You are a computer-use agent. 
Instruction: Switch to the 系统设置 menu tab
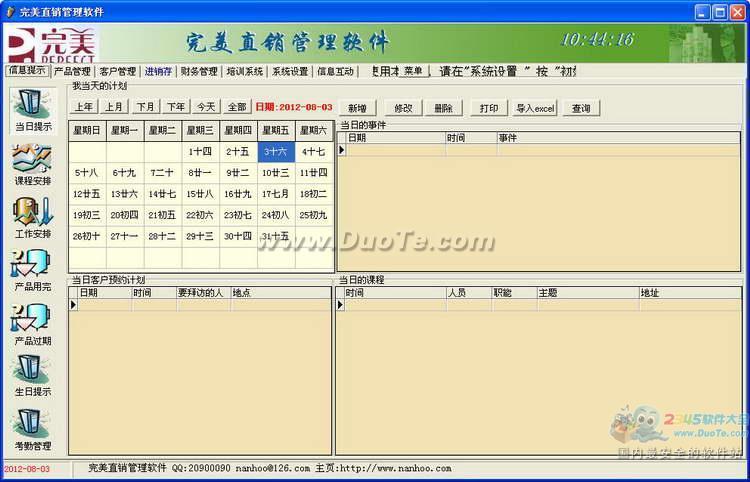pyautogui.click(x=290, y=72)
